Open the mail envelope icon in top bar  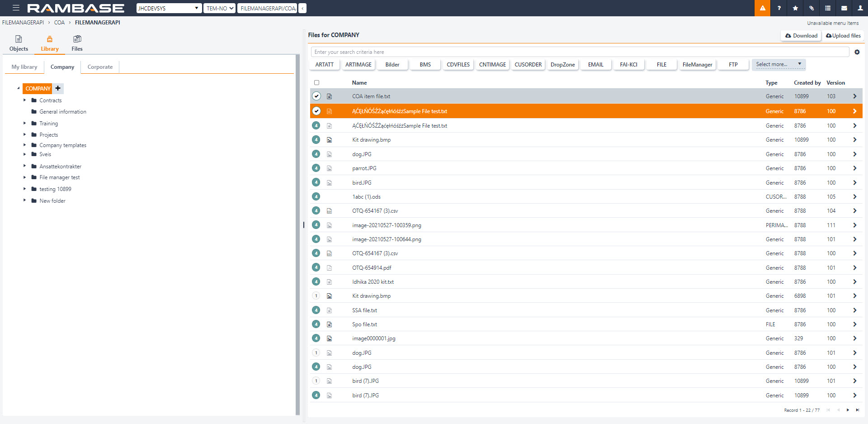pos(844,8)
